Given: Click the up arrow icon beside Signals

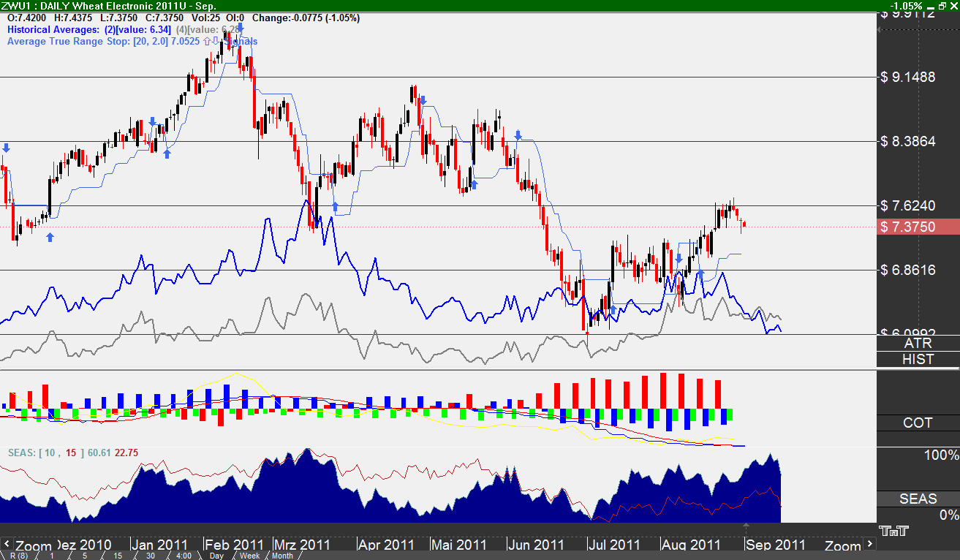Looking at the screenshot, I should [x=205, y=41].
